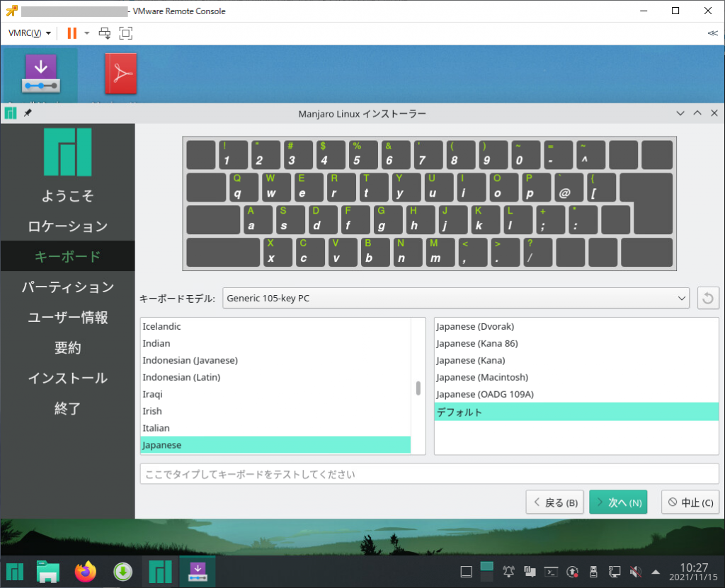Click the layout list scrollbar thumb
This screenshot has height=588, width=725.
point(418,388)
